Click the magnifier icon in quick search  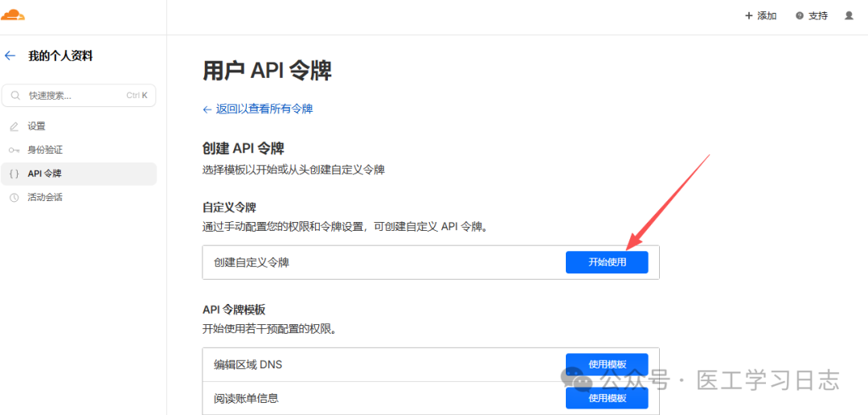15,95
